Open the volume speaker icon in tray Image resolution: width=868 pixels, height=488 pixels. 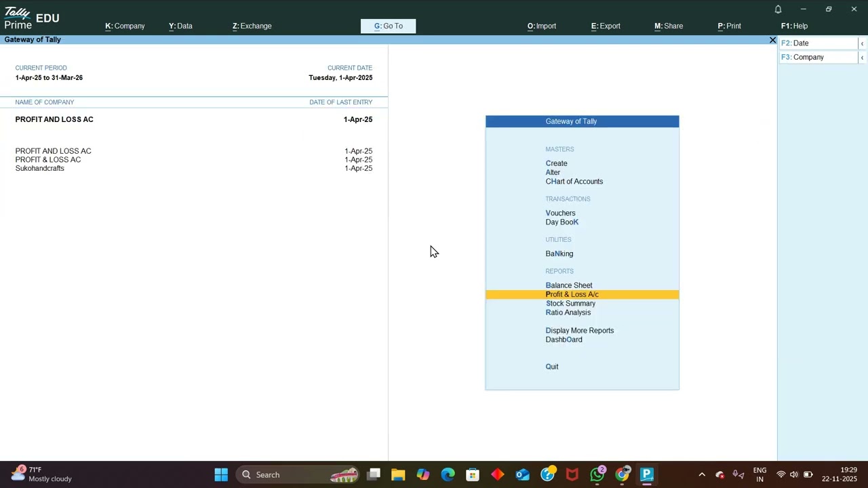[x=794, y=474]
